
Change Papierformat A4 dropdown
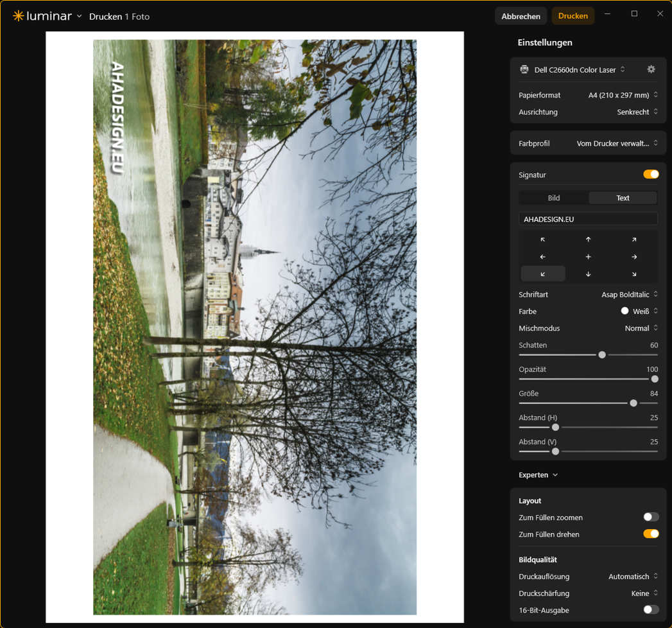click(x=623, y=95)
